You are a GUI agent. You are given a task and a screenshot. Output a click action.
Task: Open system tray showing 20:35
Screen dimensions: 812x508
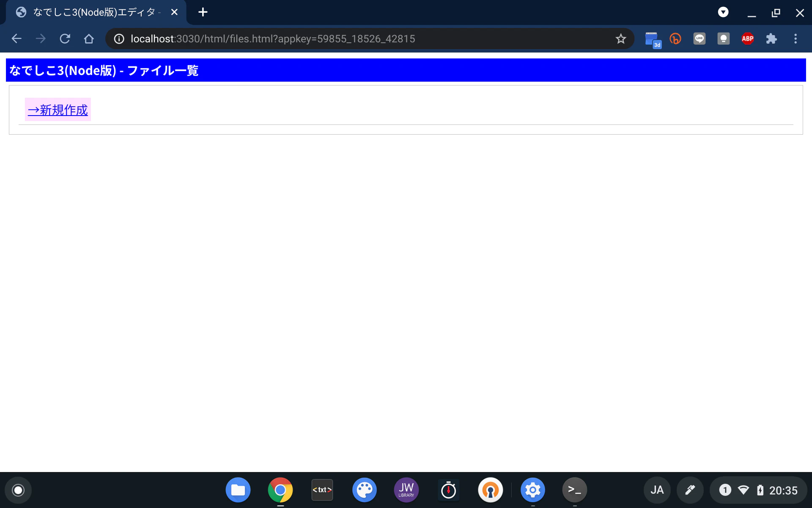point(758,490)
